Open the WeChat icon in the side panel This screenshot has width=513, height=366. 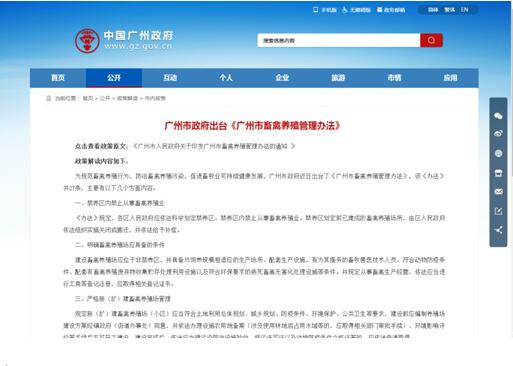[x=498, y=116]
